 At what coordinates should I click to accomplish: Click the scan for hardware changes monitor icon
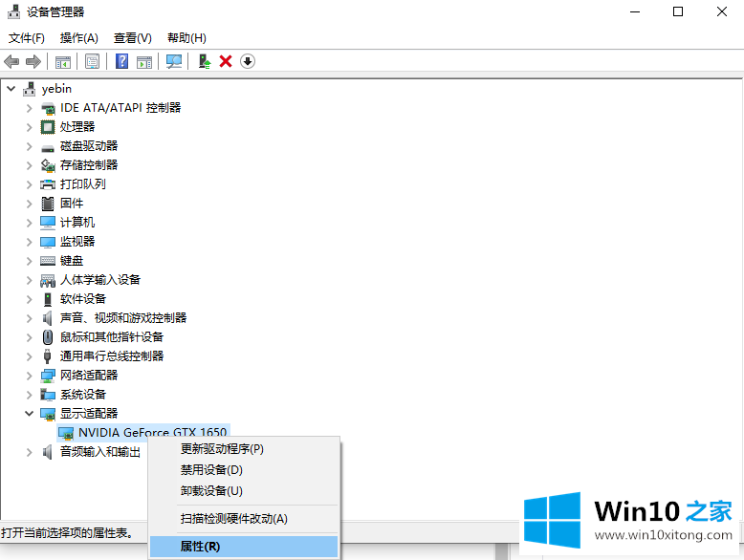pyautogui.click(x=174, y=61)
